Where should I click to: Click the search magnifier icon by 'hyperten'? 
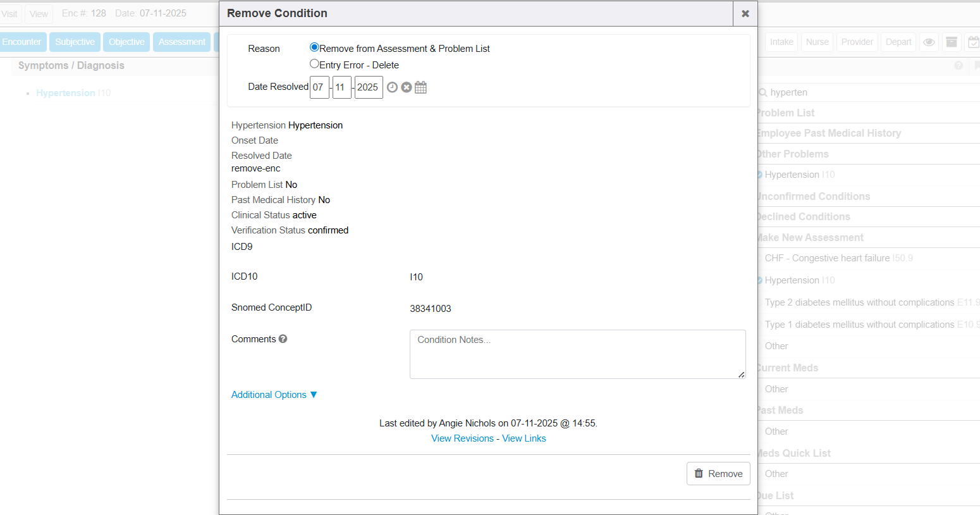click(763, 92)
